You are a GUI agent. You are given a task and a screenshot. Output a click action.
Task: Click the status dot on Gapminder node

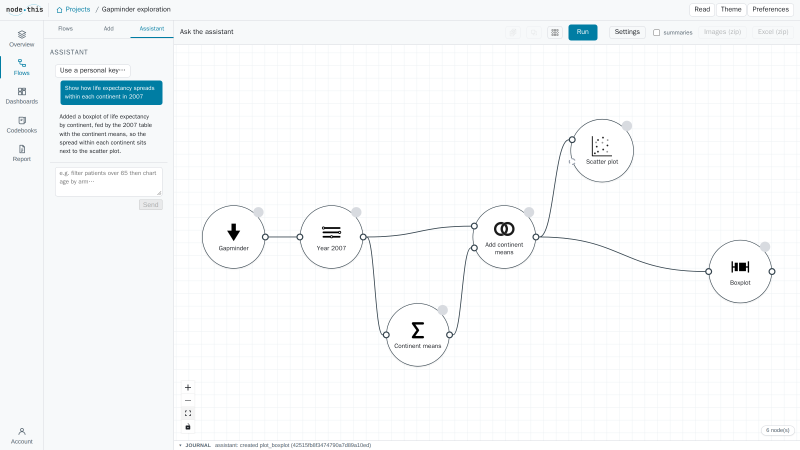[x=259, y=212]
